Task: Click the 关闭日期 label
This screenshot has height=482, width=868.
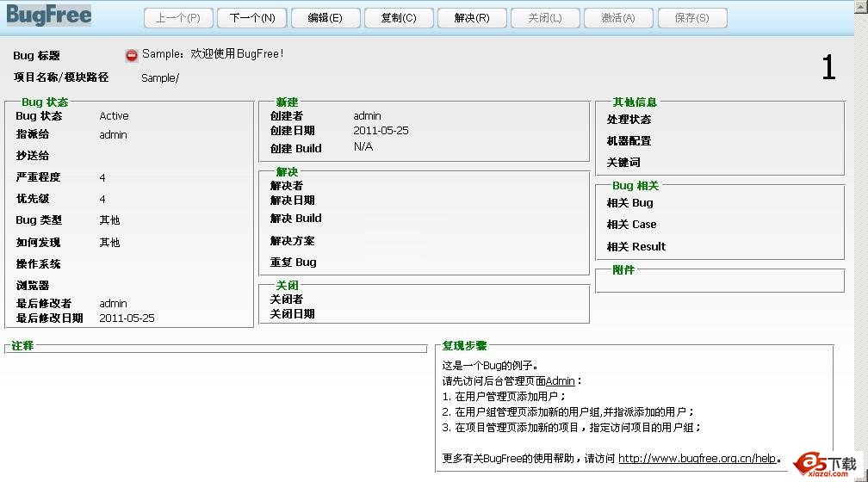Action: (x=292, y=314)
